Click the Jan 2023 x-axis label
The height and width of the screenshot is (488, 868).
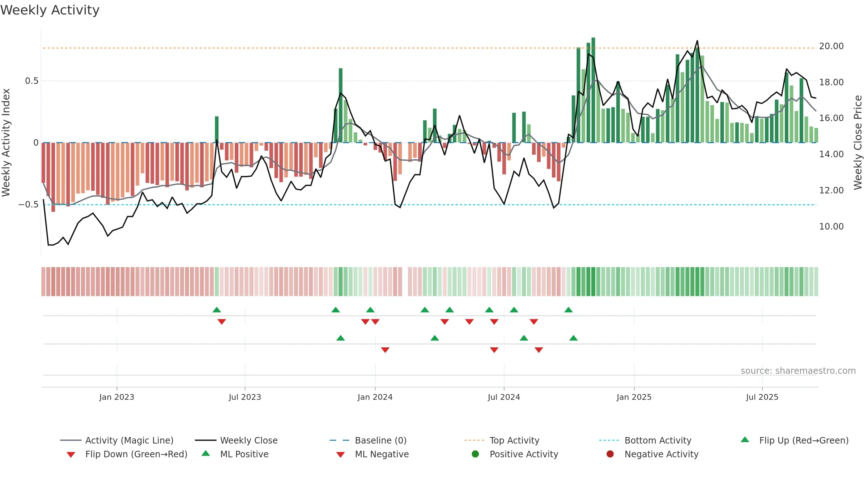[117, 397]
